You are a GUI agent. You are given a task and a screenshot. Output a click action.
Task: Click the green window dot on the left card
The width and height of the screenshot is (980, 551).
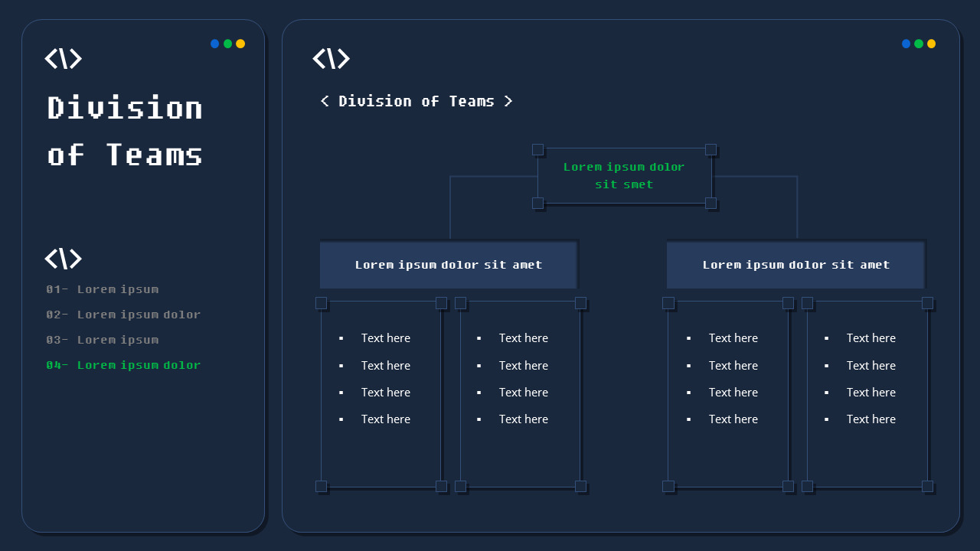pos(227,44)
